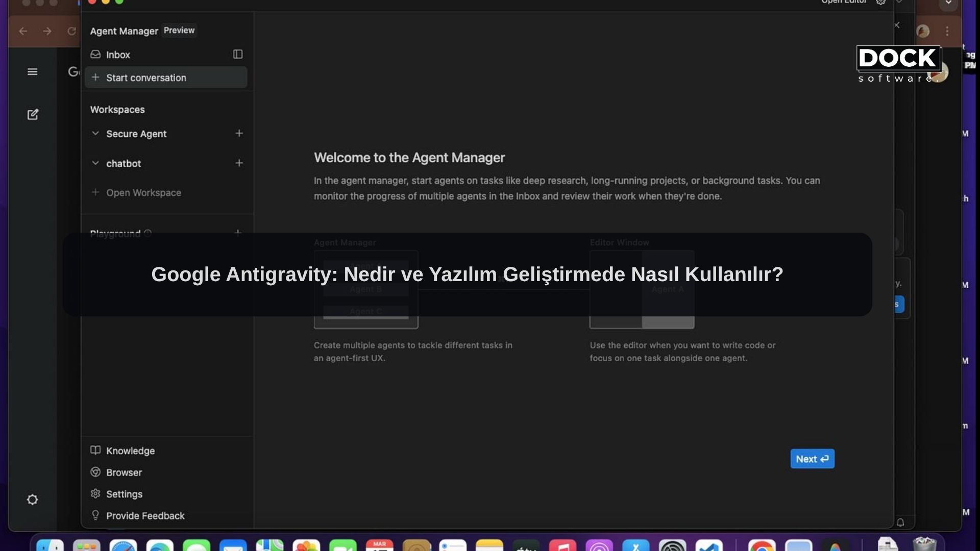The height and width of the screenshot is (551, 980).
Task: Open the browser three-dot menu
Action: [x=947, y=31]
